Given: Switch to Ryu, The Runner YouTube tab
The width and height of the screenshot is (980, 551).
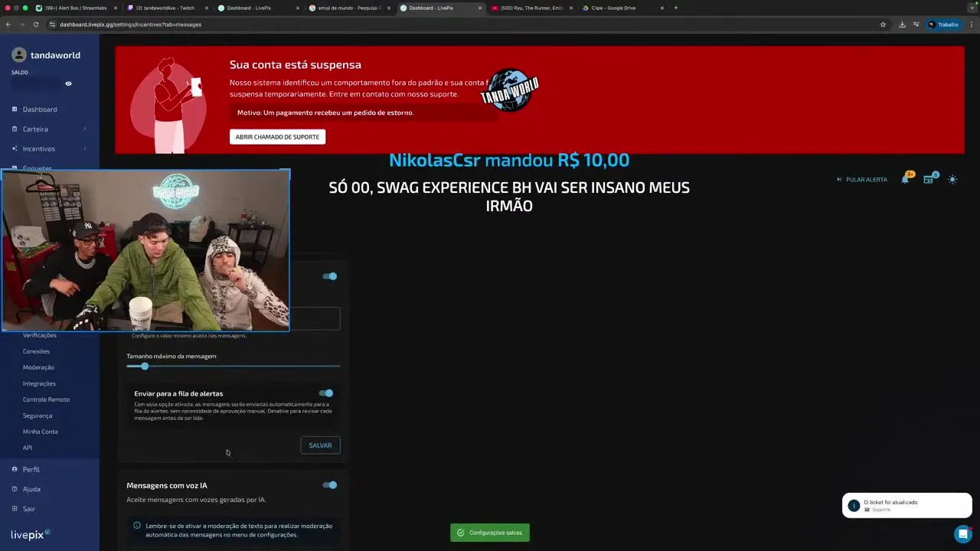Looking at the screenshot, I should pos(531,8).
